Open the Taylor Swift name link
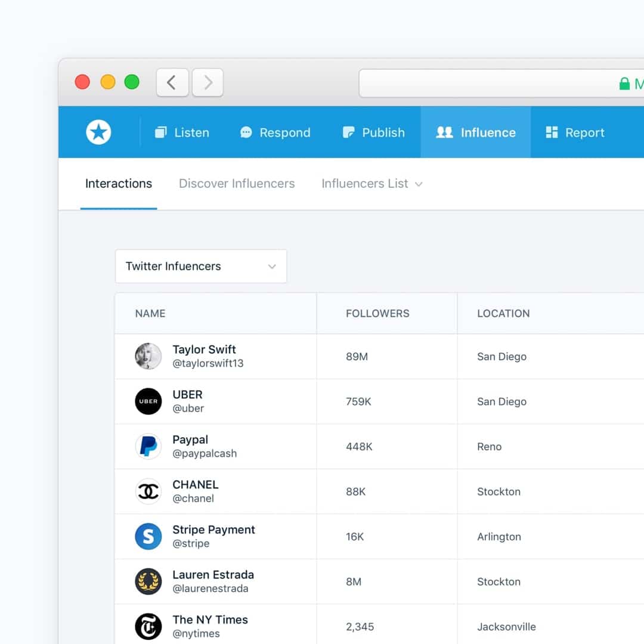This screenshot has height=644, width=644. pyautogui.click(x=204, y=349)
